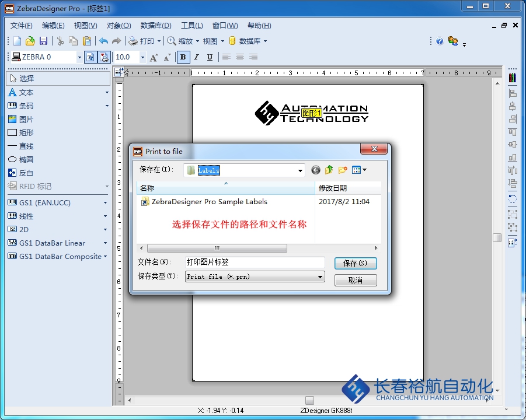The height and width of the screenshot is (420, 526).
Task: Expand the 打印 dropdown arrow
Action: point(159,41)
